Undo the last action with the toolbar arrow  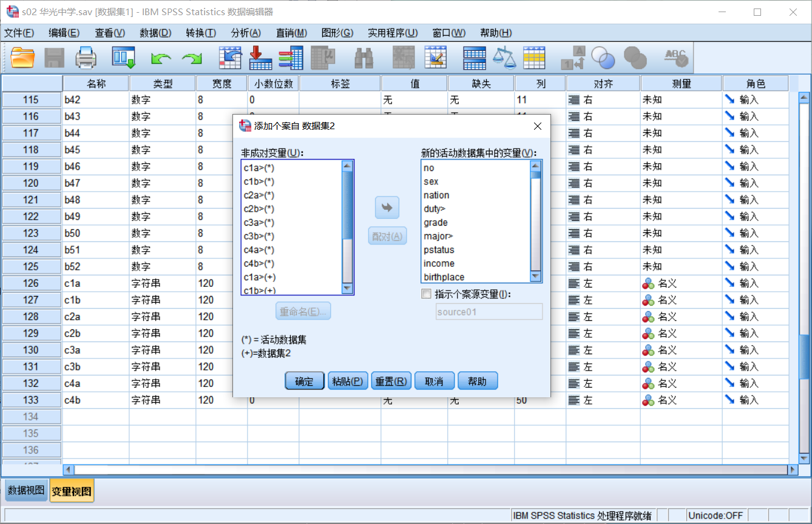(x=161, y=58)
